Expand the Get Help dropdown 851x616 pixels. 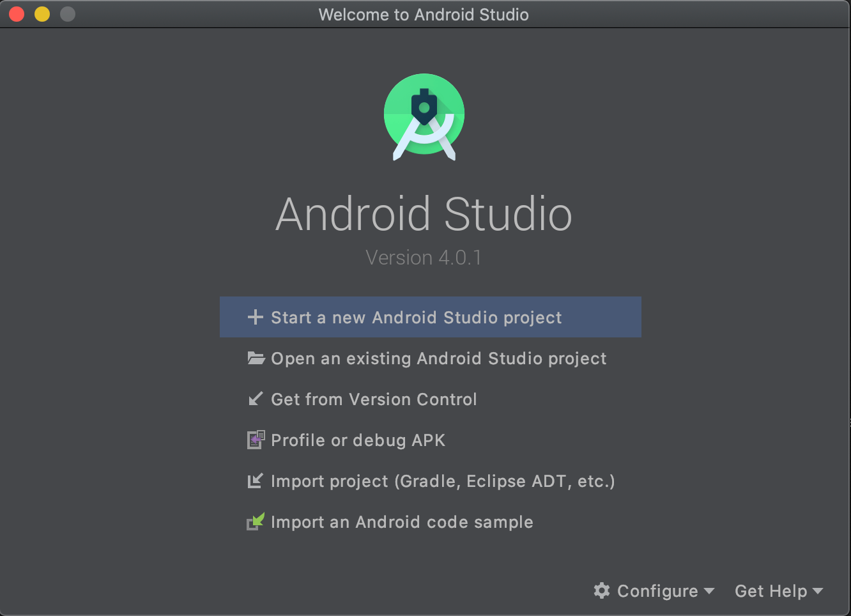[x=779, y=591]
